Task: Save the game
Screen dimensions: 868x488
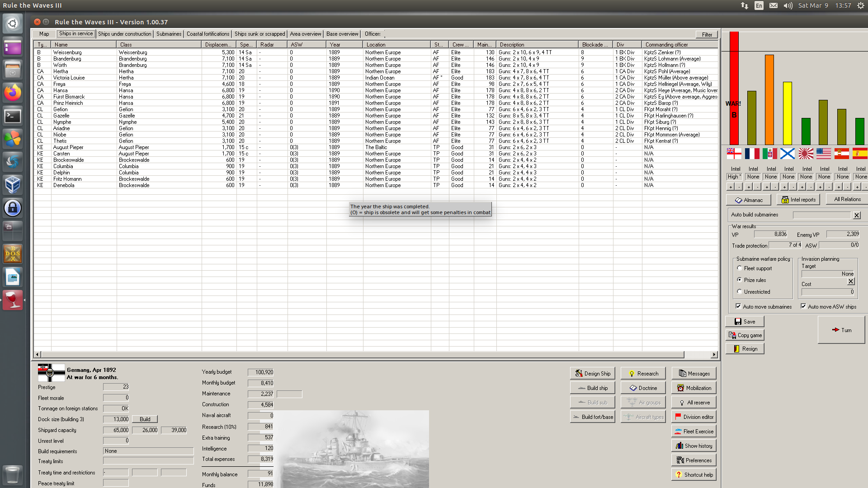Action: [x=745, y=322]
